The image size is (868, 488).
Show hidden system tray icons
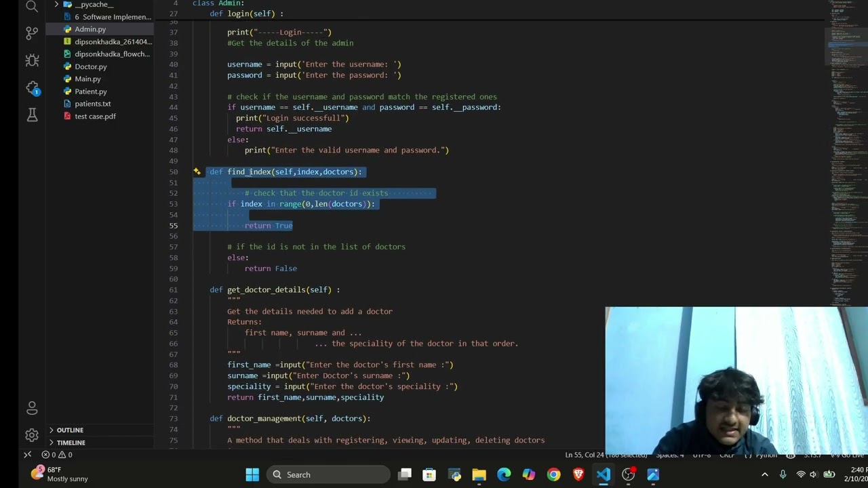point(765,474)
